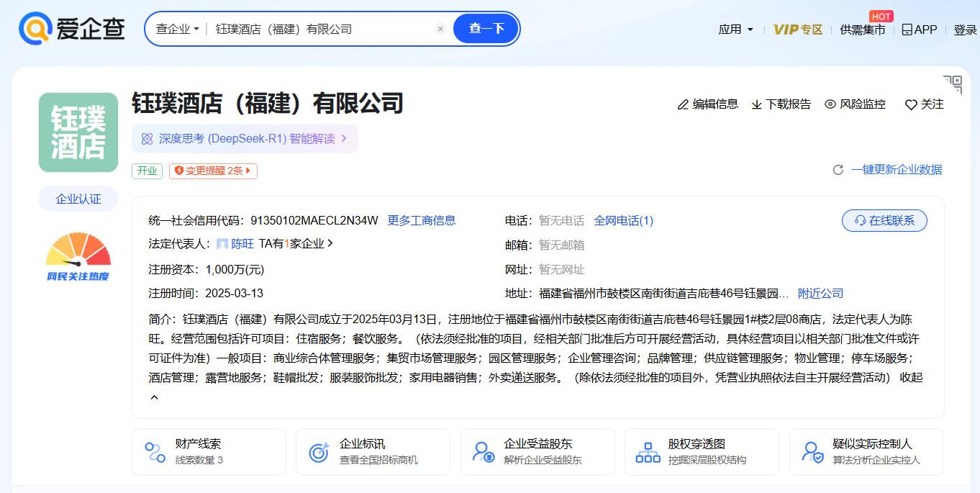
Task: Click the 网民关注热度 gauge icon
Action: click(x=78, y=256)
